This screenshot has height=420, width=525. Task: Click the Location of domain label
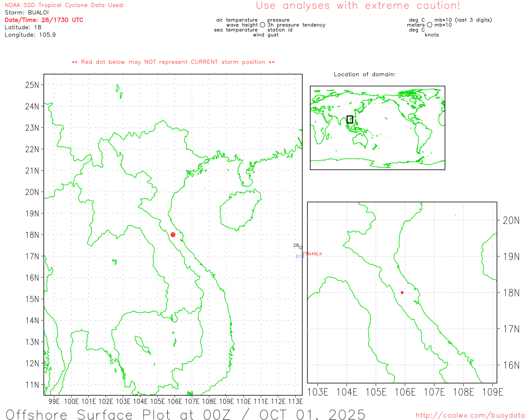tap(364, 74)
